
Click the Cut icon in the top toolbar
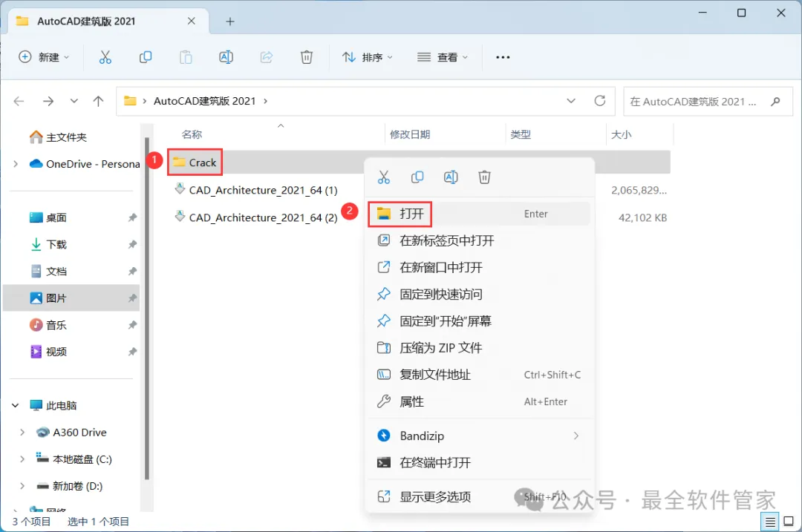tap(105, 57)
